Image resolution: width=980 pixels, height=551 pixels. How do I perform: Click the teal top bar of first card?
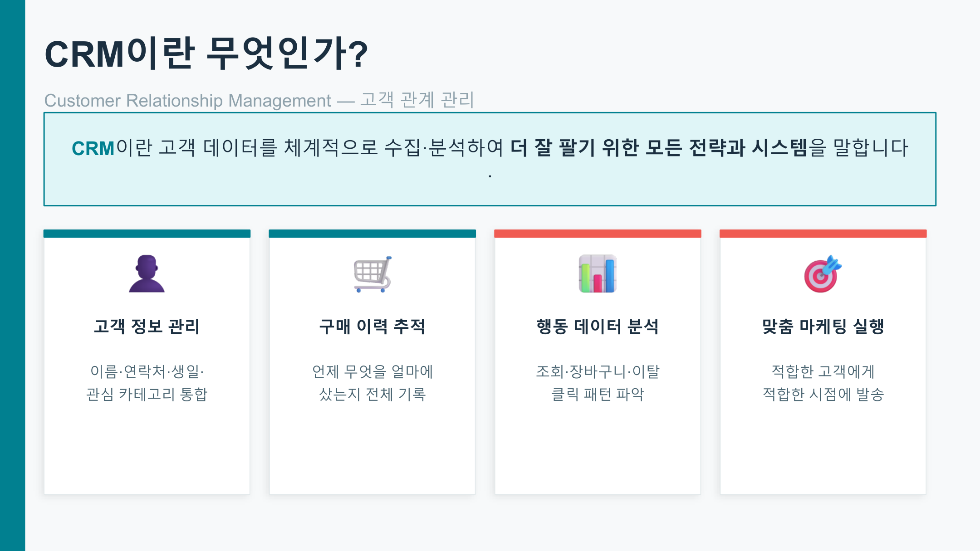tap(147, 234)
